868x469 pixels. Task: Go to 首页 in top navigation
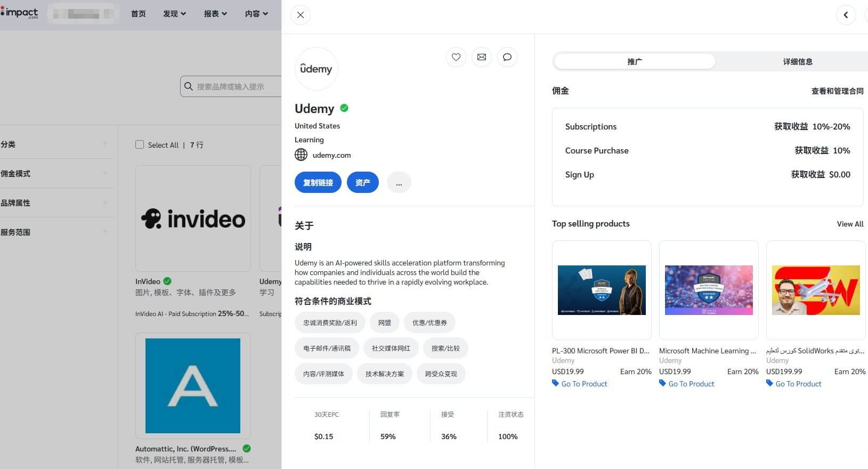click(139, 14)
